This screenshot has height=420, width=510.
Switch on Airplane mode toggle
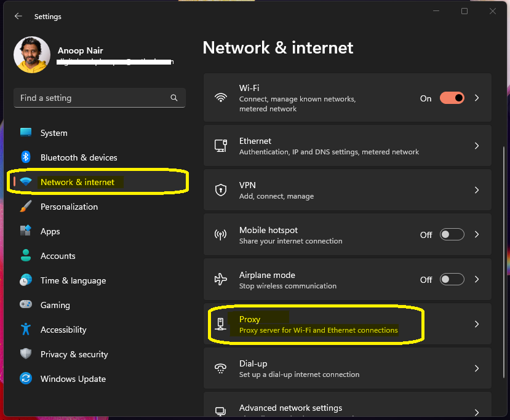click(452, 279)
